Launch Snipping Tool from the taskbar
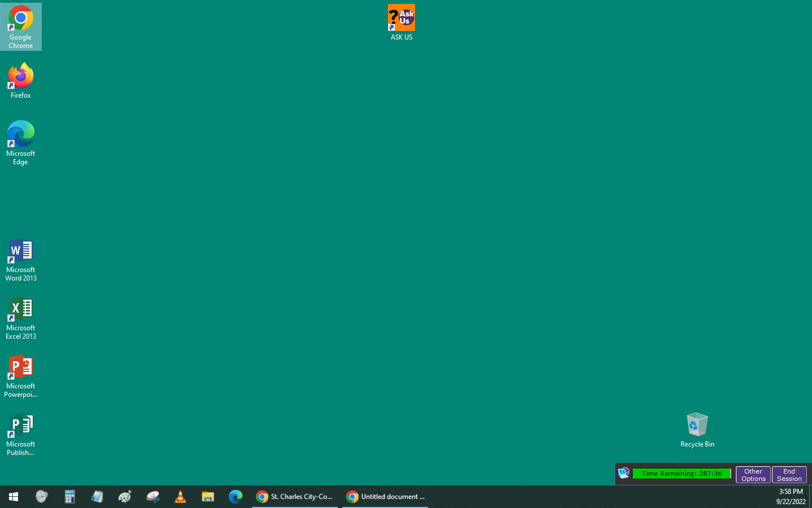The image size is (812, 508). pyautogui.click(x=153, y=497)
